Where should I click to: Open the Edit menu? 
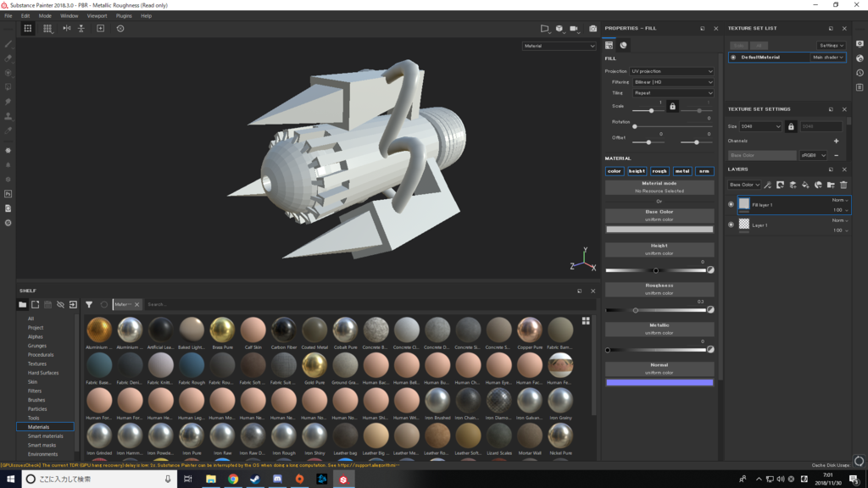click(x=25, y=16)
